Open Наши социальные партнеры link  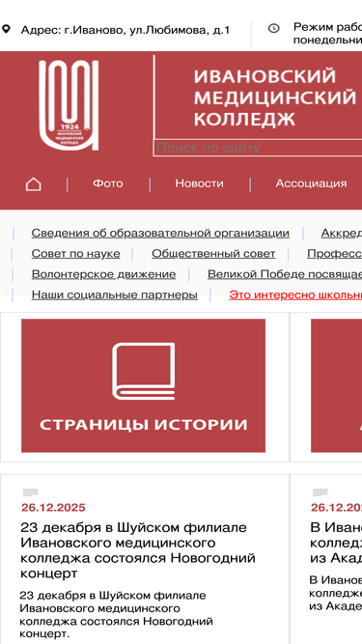[x=115, y=294]
